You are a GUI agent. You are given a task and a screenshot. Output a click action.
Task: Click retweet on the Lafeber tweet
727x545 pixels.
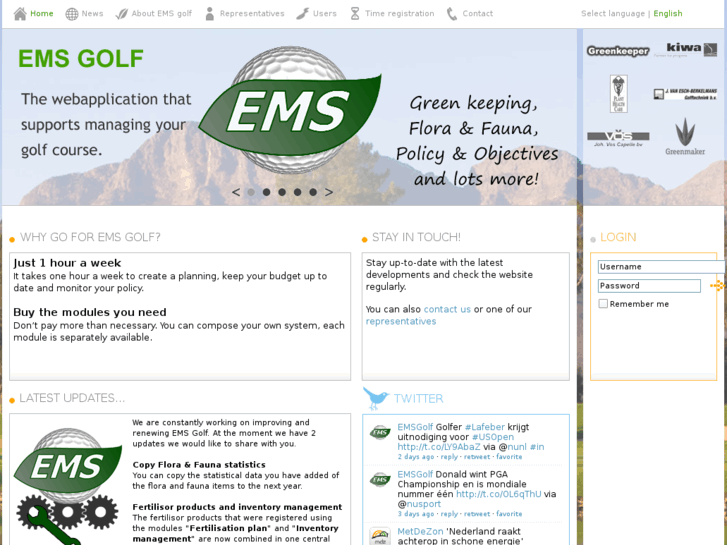click(x=477, y=457)
